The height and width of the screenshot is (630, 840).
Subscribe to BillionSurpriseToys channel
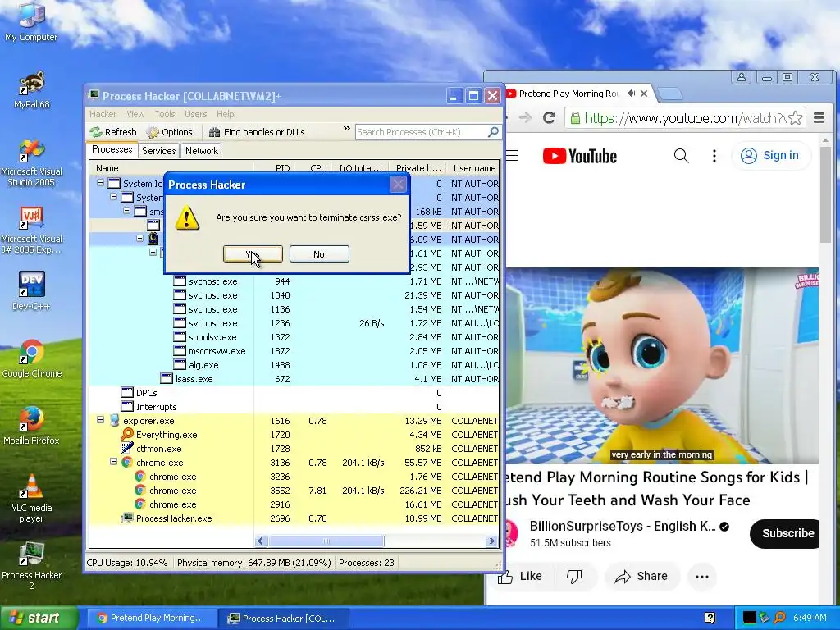pyautogui.click(x=785, y=533)
